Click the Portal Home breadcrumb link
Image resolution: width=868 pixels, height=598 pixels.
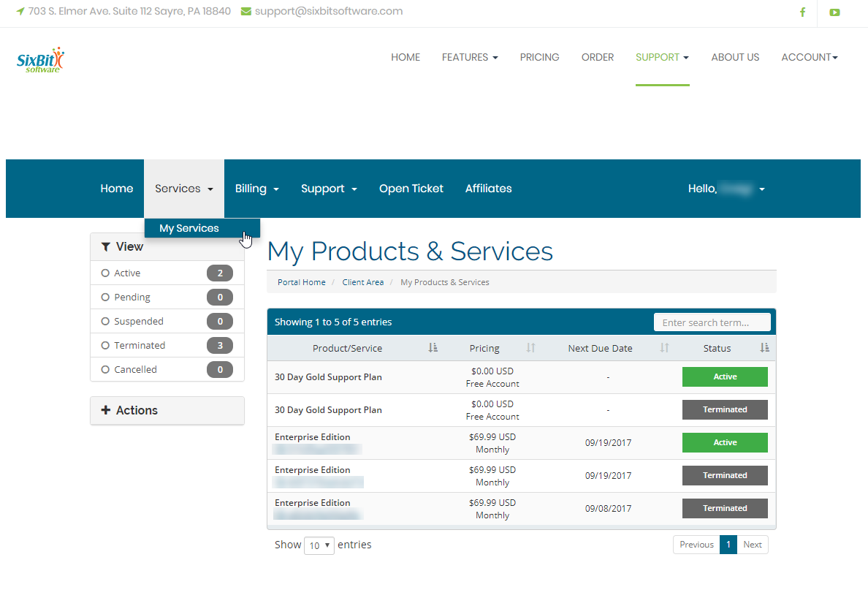click(x=302, y=282)
